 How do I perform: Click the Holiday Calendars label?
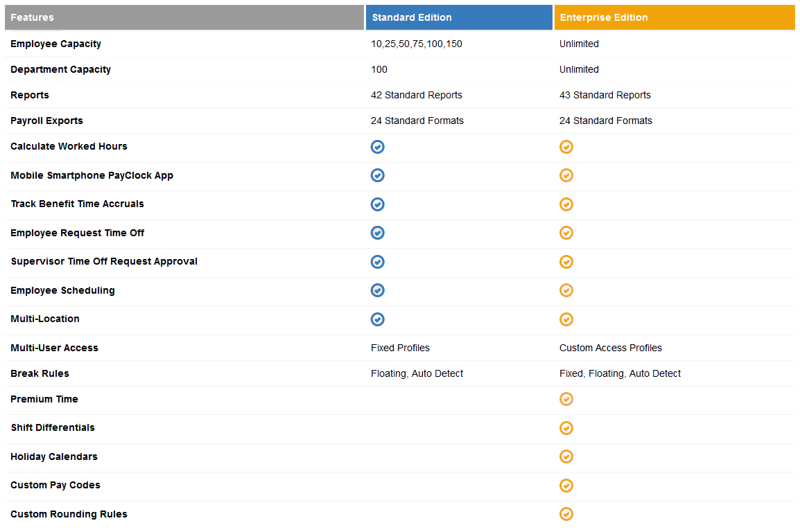53,456
